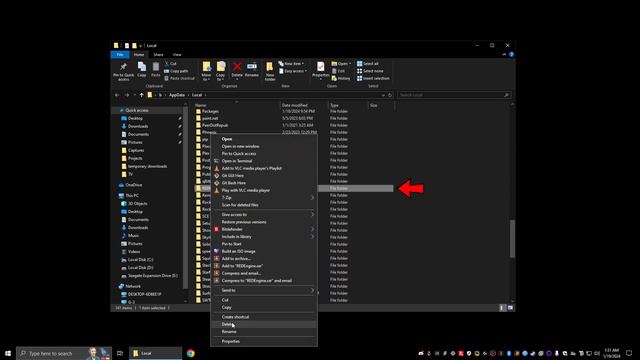
Task: Open the Windows Start menu
Action: (8, 353)
